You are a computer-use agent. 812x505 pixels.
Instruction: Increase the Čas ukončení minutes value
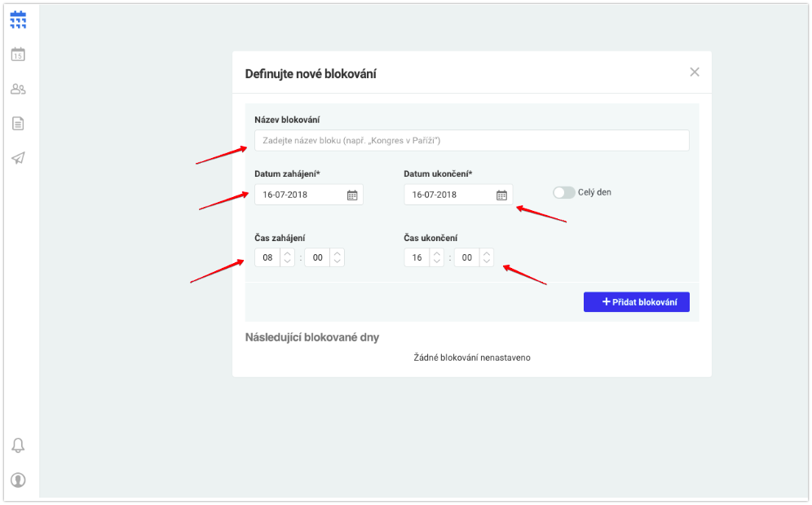pyautogui.click(x=487, y=253)
